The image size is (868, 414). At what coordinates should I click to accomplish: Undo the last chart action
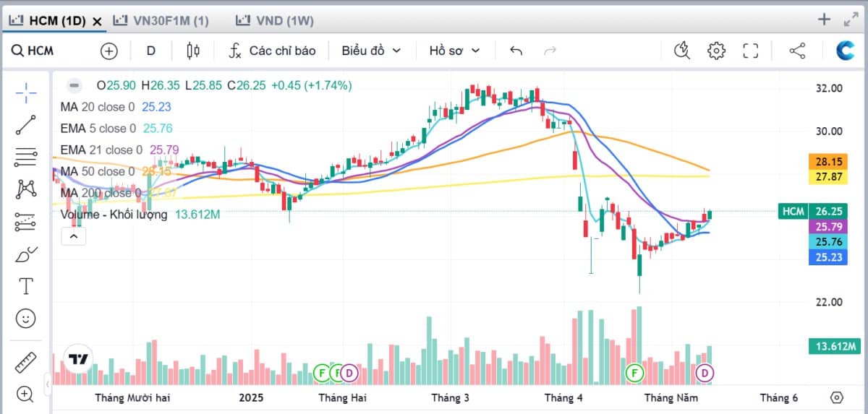516,51
